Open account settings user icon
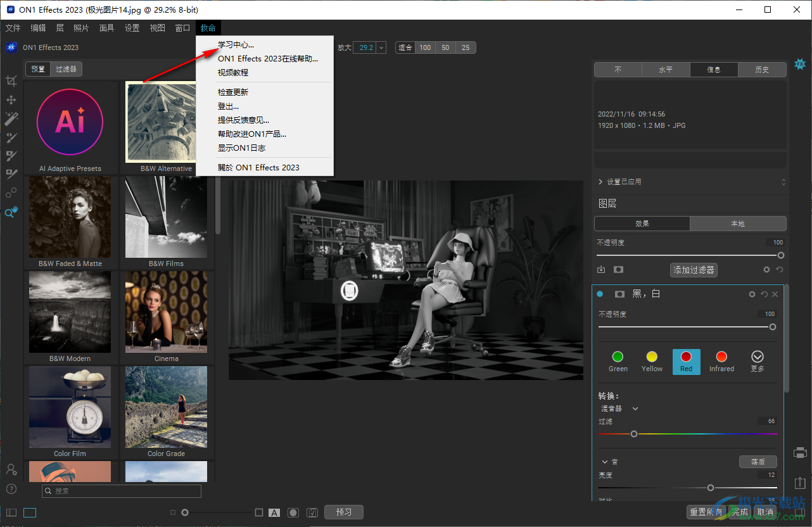This screenshot has width=812, height=527. point(11,469)
